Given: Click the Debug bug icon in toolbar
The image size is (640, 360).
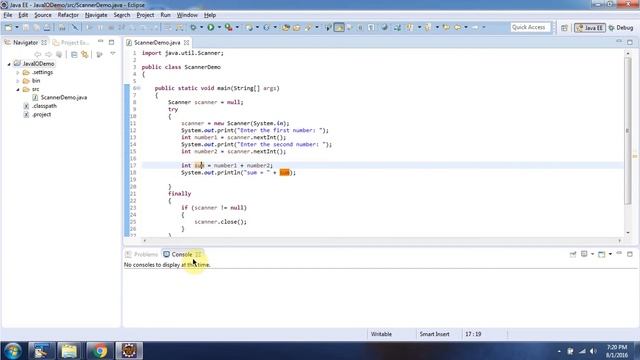Looking at the screenshot, I should (x=193, y=27).
